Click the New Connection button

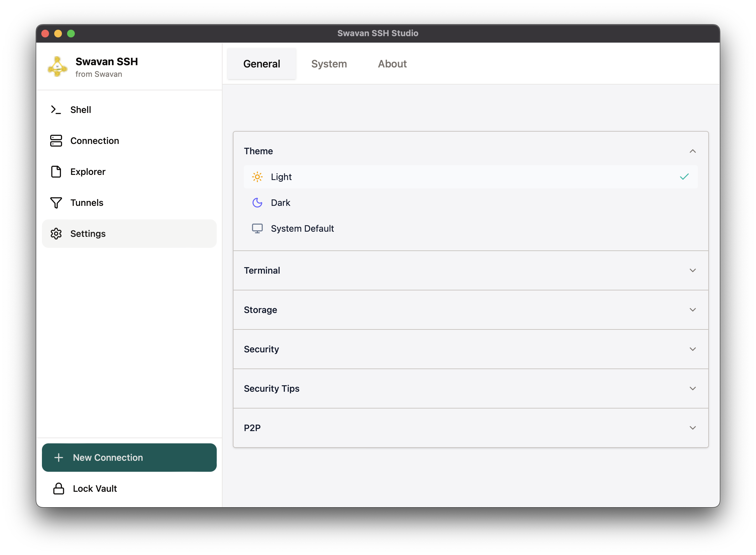129,458
